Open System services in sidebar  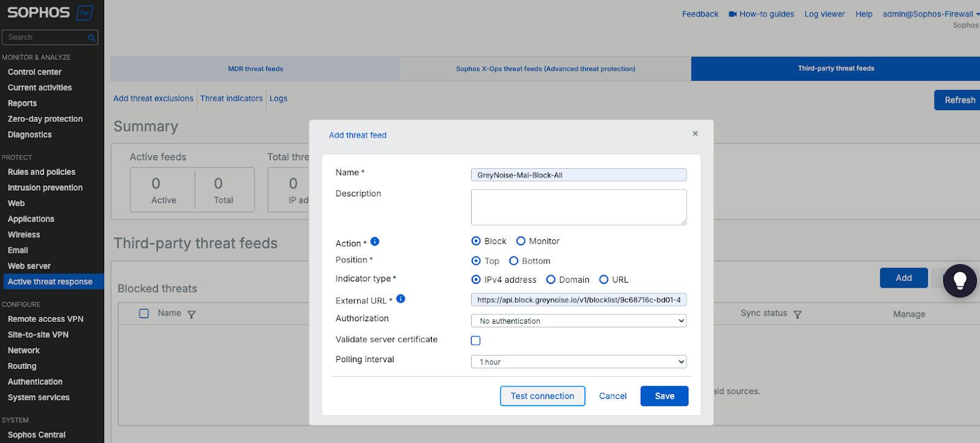pos(39,397)
